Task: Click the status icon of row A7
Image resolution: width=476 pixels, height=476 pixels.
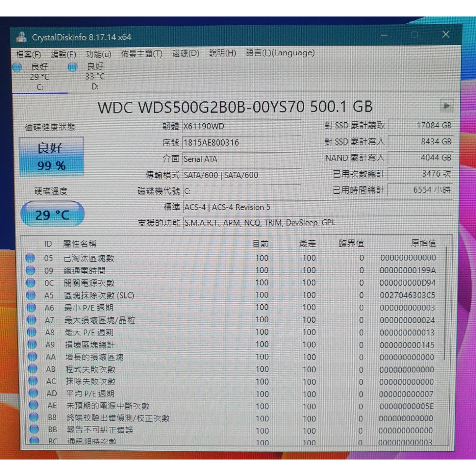Action: [x=31, y=320]
